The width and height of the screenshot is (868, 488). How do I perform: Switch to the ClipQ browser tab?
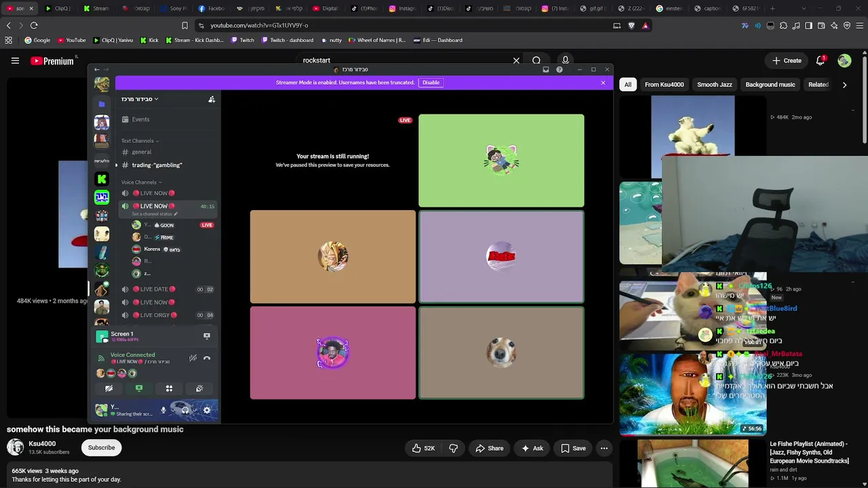58,8
